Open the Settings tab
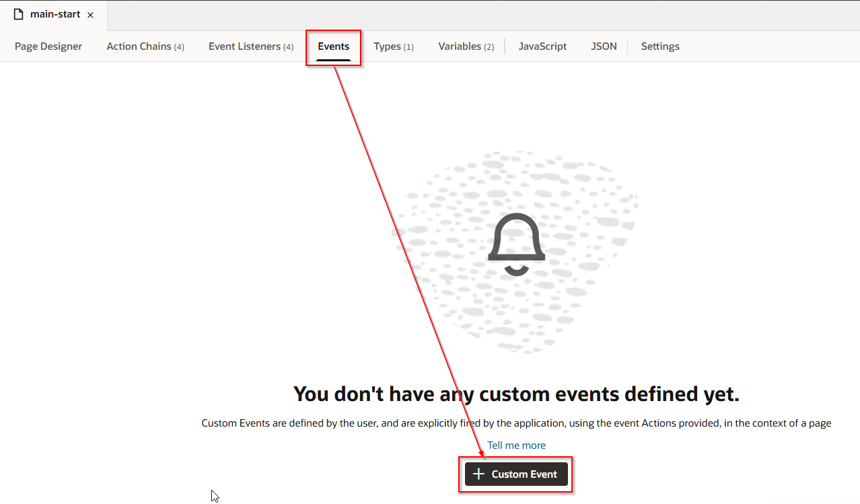860x504 pixels. [659, 46]
